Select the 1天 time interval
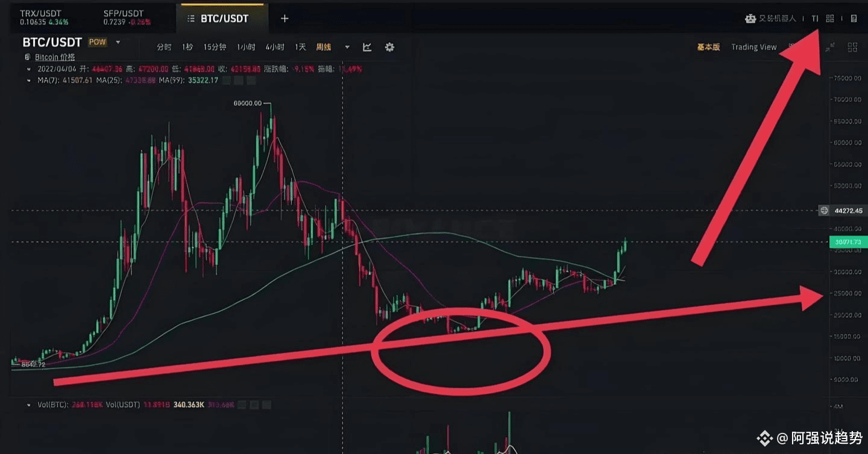The image size is (868, 454). pos(300,47)
